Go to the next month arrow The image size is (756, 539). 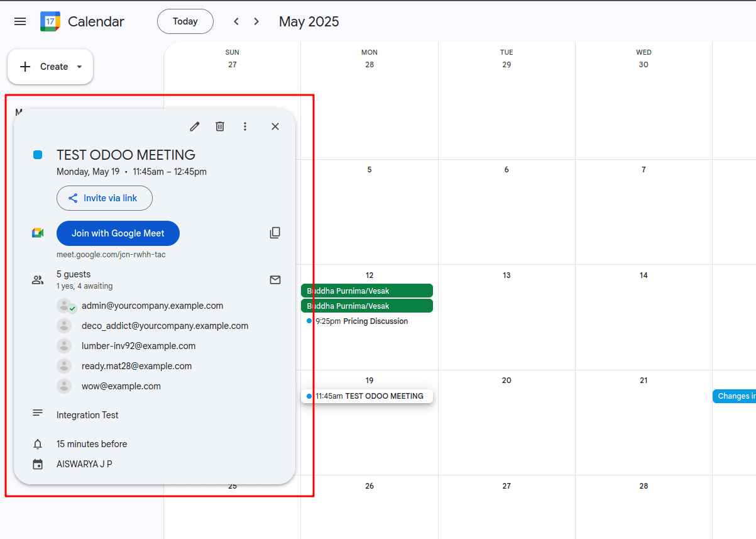pyautogui.click(x=256, y=21)
